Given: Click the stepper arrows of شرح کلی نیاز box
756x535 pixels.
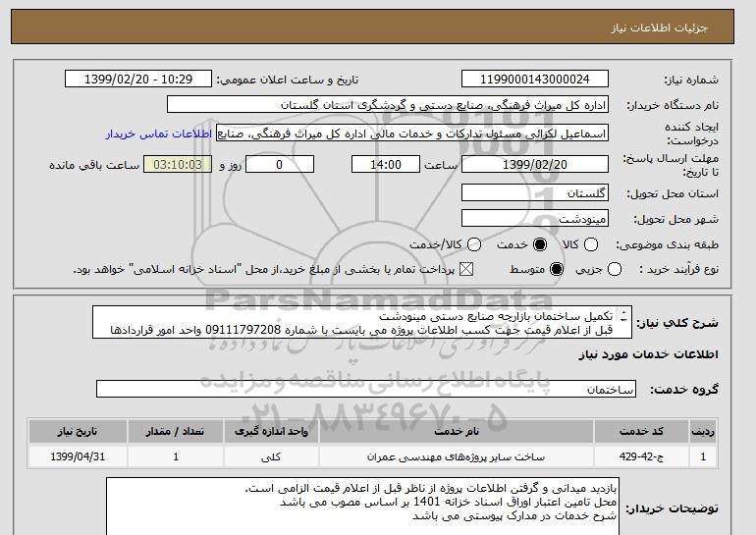Looking at the screenshot, I should (623, 316).
